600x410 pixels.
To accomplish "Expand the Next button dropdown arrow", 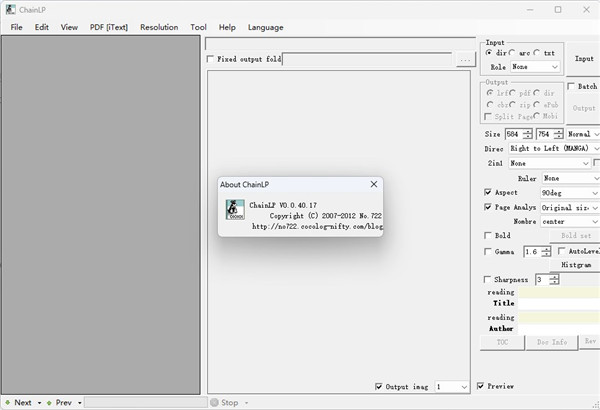I will pyautogui.click(x=39, y=403).
